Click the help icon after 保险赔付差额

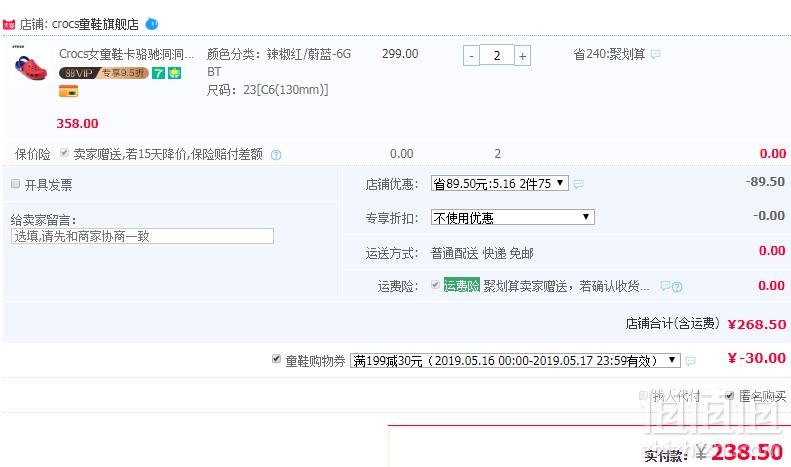point(276,155)
